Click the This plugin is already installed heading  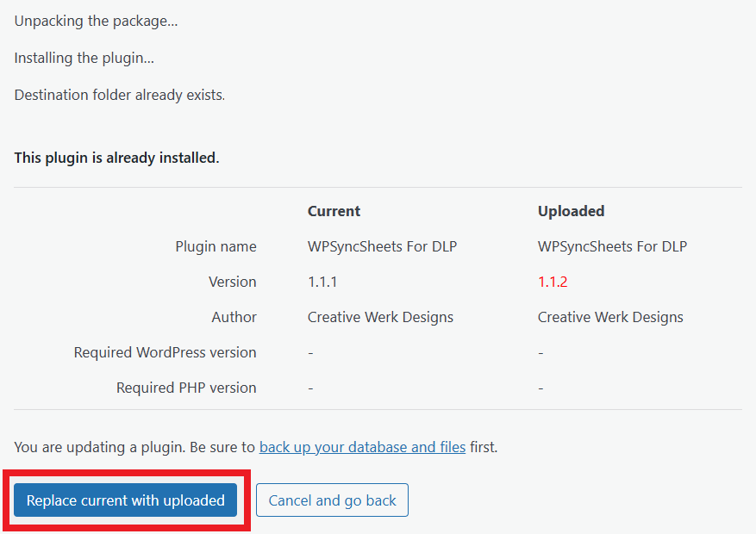click(x=116, y=158)
